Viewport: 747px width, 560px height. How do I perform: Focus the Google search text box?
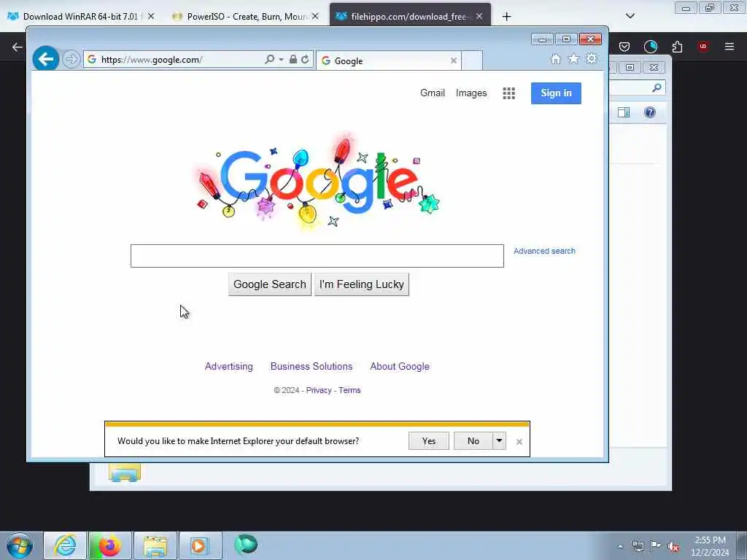[x=317, y=256]
